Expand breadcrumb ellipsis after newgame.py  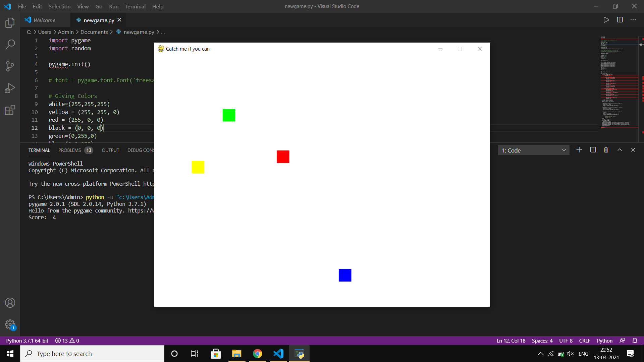point(163,32)
